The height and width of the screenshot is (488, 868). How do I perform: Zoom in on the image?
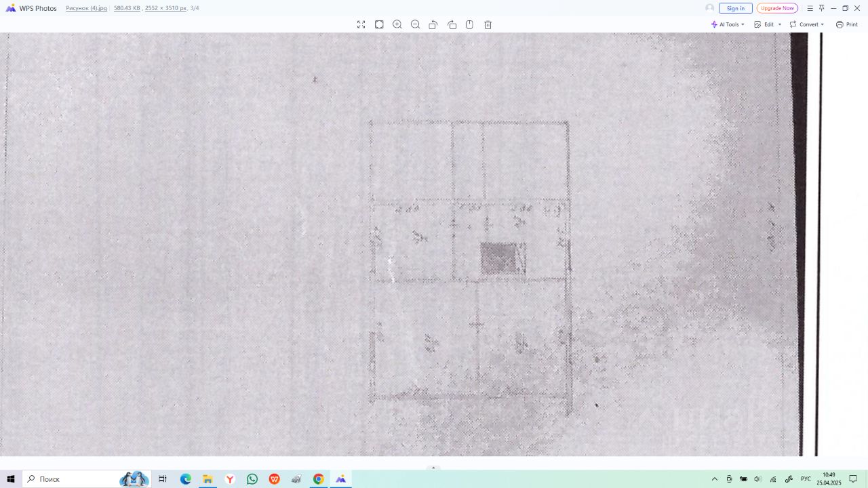397,24
